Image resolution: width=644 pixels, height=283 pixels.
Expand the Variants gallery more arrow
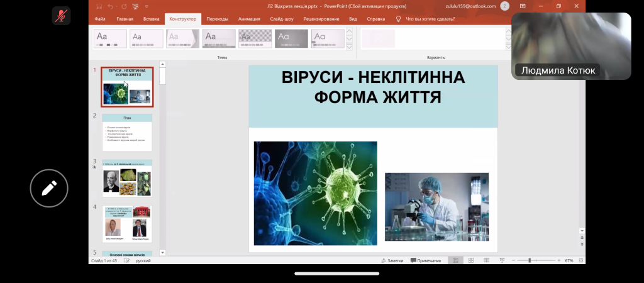(508, 47)
